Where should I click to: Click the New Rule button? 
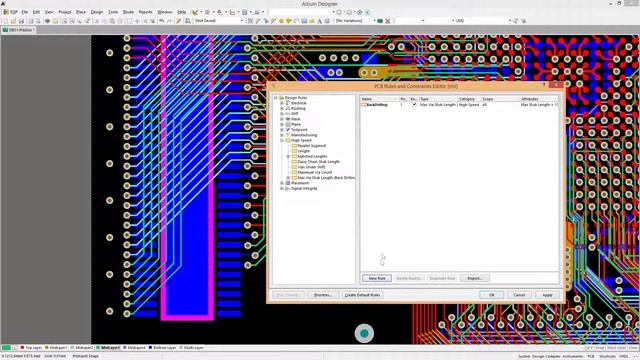click(377, 278)
